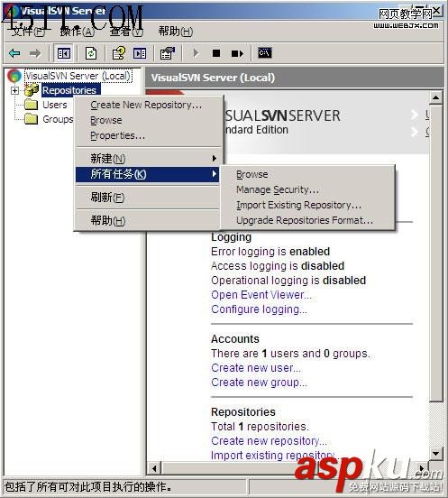Click the Start service play icon
448x498 pixels.
196,53
